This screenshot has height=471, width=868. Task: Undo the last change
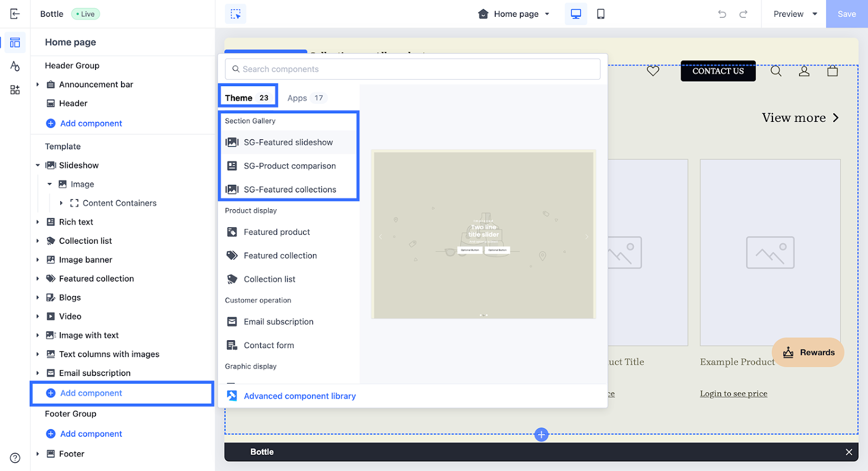[722, 14]
